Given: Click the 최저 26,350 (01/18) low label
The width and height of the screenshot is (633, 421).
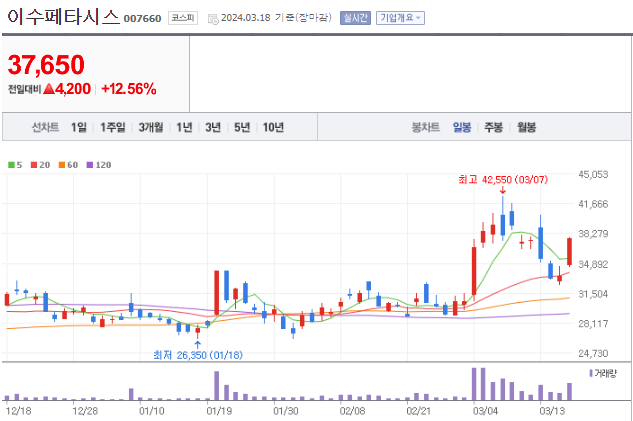Looking at the screenshot, I should pos(198,355).
